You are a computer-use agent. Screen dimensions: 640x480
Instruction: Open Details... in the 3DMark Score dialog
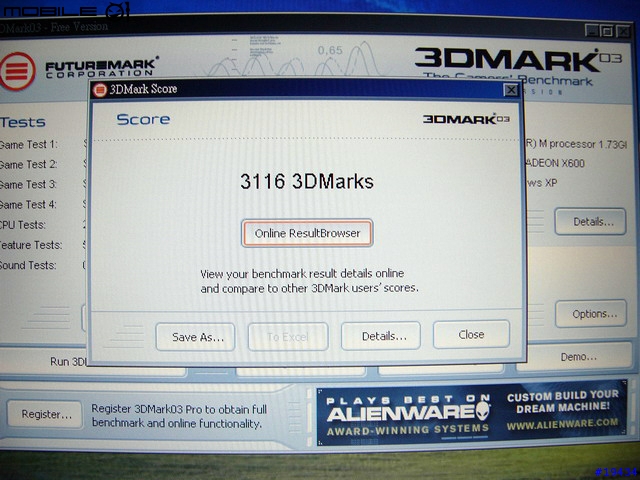381,336
